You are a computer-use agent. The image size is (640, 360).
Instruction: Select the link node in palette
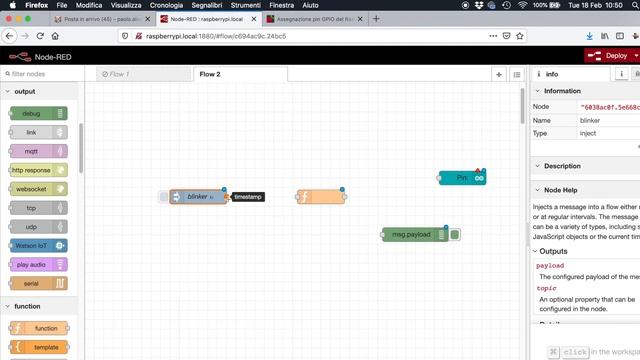38,132
